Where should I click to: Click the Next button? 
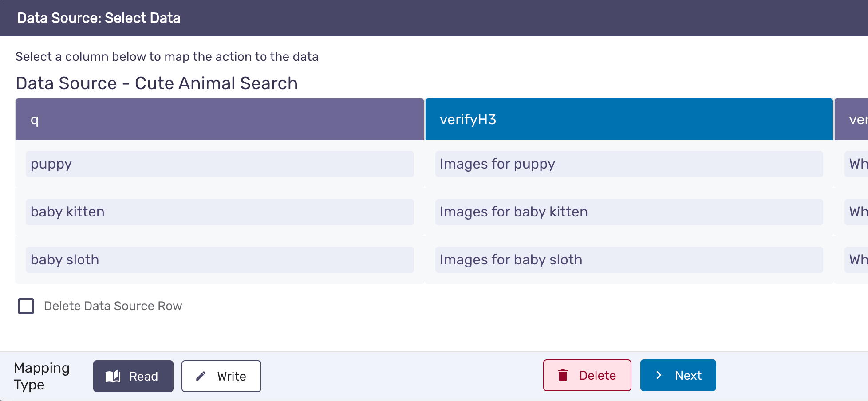click(678, 375)
